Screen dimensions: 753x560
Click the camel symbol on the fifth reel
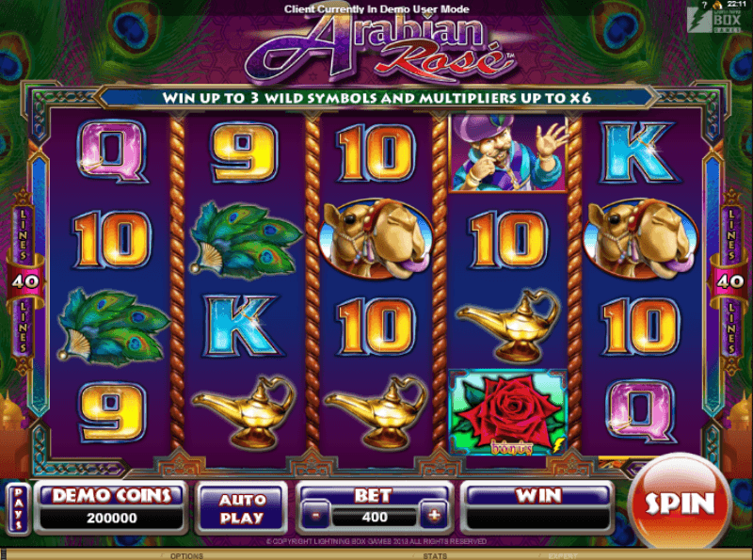point(640,239)
